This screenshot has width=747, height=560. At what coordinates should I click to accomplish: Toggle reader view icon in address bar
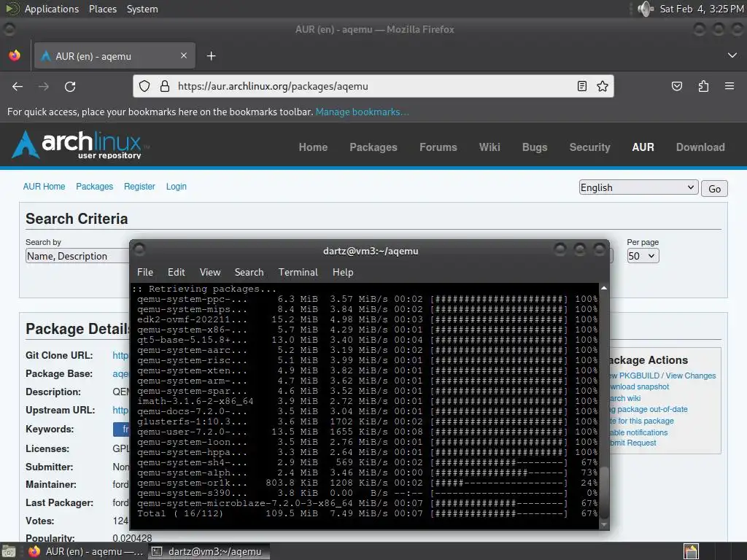point(581,86)
